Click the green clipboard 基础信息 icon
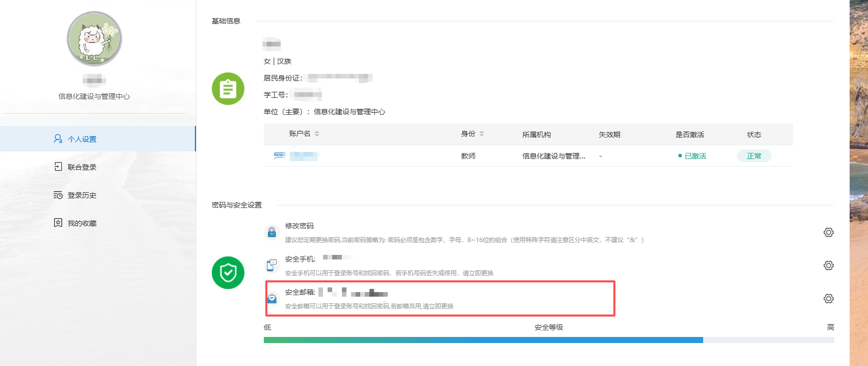Image resolution: width=868 pixels, height=366 pixels. click(228, 89)
